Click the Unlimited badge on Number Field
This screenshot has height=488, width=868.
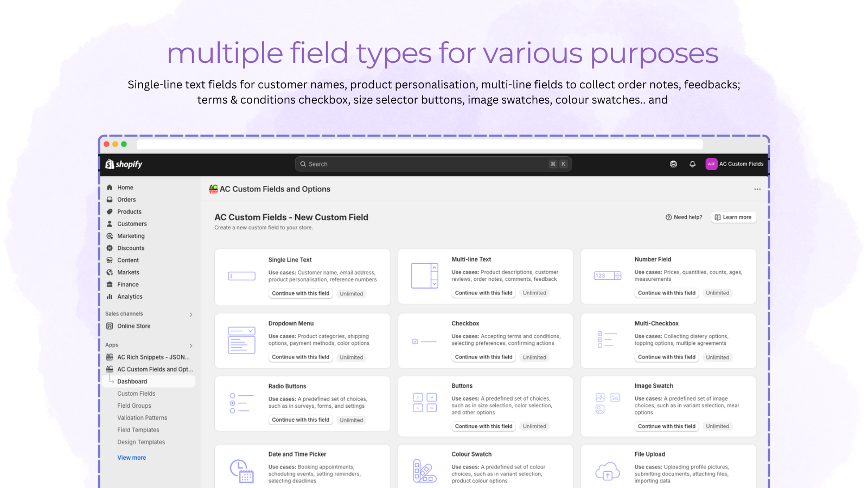(717, 293)
